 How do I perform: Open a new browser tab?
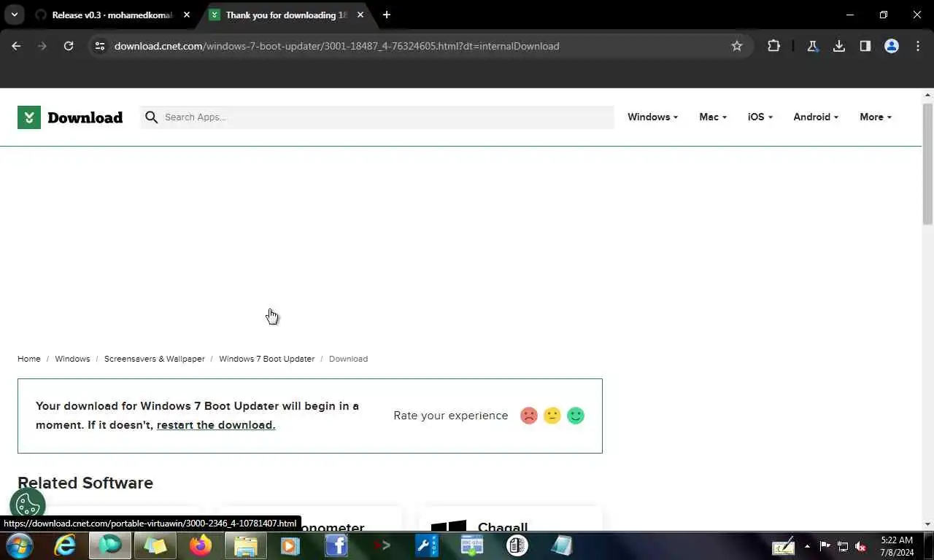click(387, 15)
